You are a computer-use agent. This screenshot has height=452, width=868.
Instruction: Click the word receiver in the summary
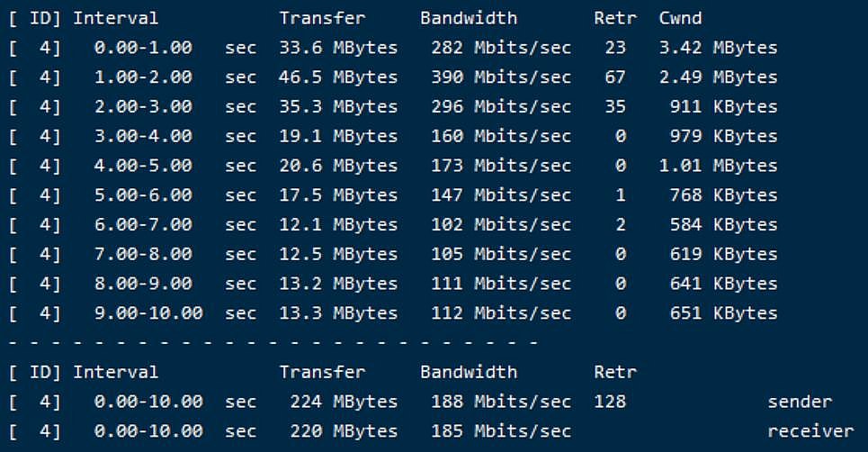[810, 431]
